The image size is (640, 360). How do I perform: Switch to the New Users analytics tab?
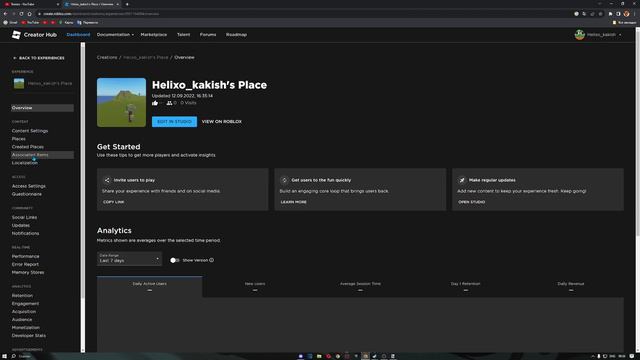(255, 287)
